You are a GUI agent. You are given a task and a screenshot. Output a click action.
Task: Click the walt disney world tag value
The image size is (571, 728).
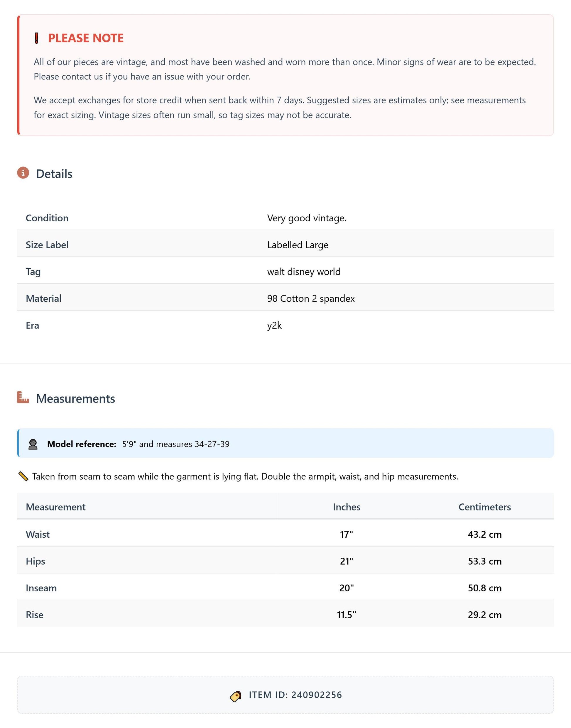[304, 271]
